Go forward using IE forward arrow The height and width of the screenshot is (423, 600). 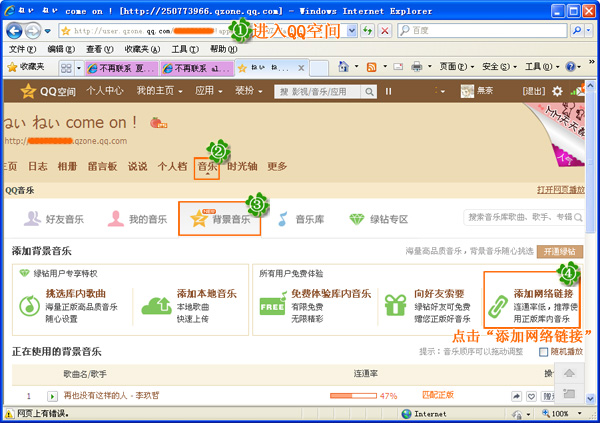coord(33,31)
